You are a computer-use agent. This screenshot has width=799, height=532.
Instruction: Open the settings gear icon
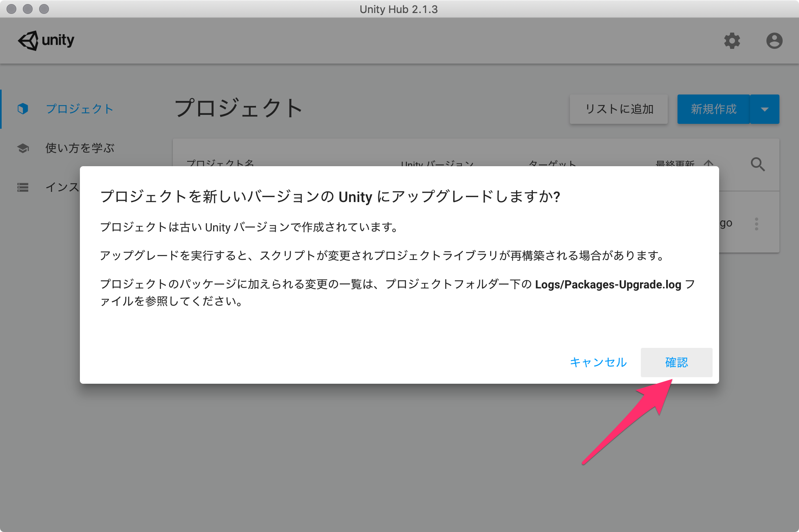click(x=732, y=41)
